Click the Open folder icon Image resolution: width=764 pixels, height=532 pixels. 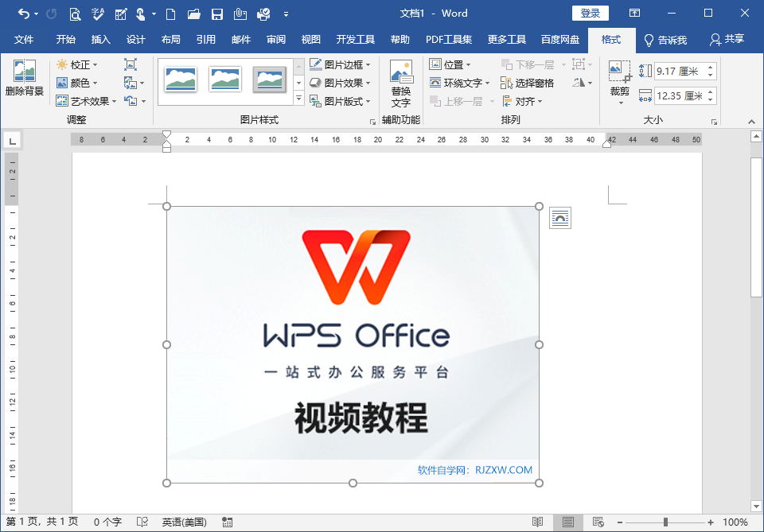(x=194, y=14)
